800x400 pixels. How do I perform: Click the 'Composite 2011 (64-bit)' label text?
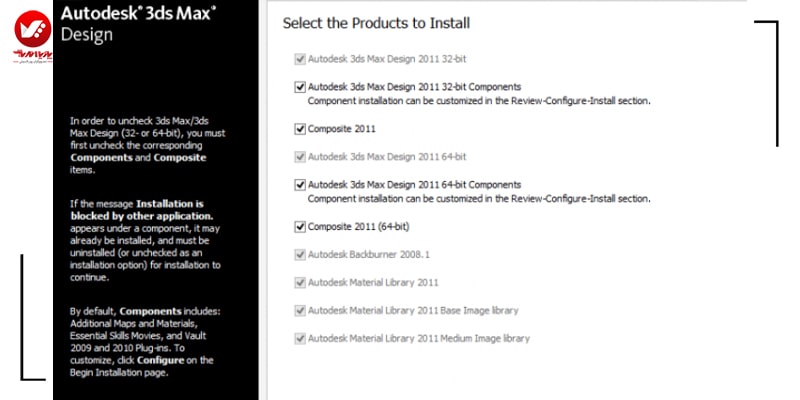[358, 227]
